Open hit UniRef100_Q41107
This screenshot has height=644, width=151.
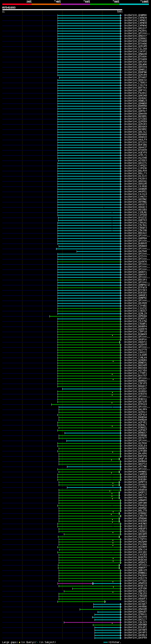click(x=135, y=28)
